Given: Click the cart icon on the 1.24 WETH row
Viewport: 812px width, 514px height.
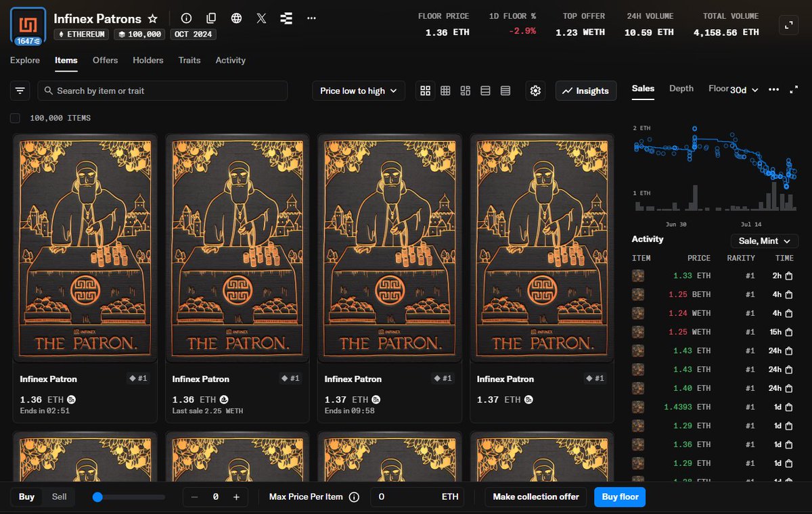Looking at the screenshot, I should tap(789, 313).
